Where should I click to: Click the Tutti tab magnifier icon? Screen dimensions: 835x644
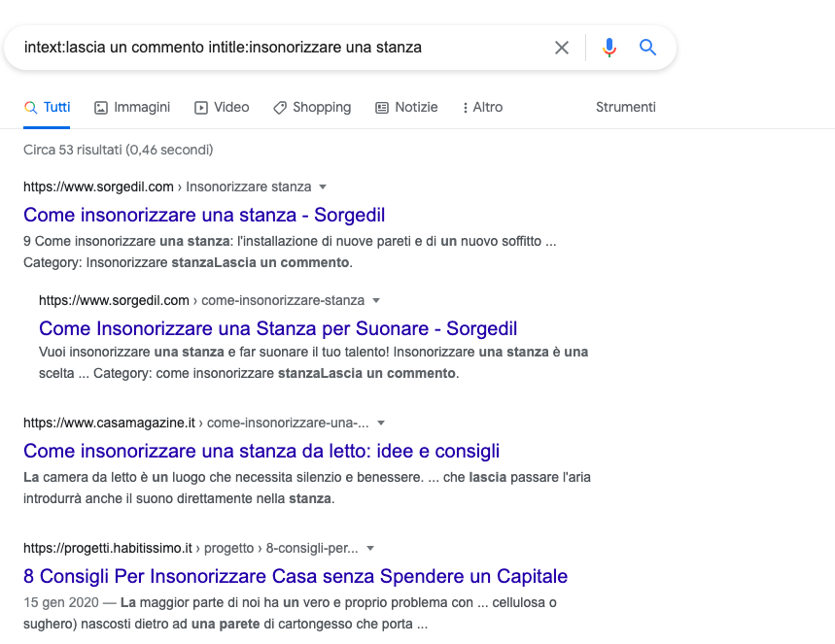[x=31, y=108]
